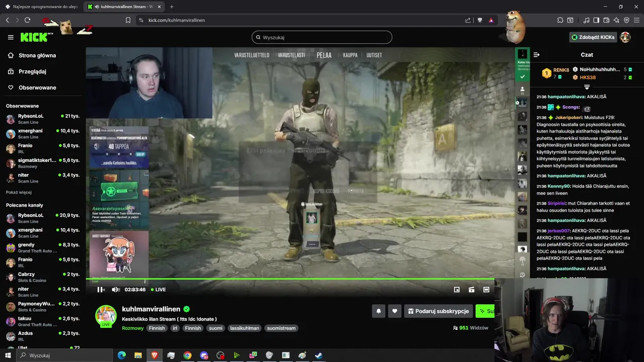
Task: Open Steam from taskbar
Action: pos(319,355)
